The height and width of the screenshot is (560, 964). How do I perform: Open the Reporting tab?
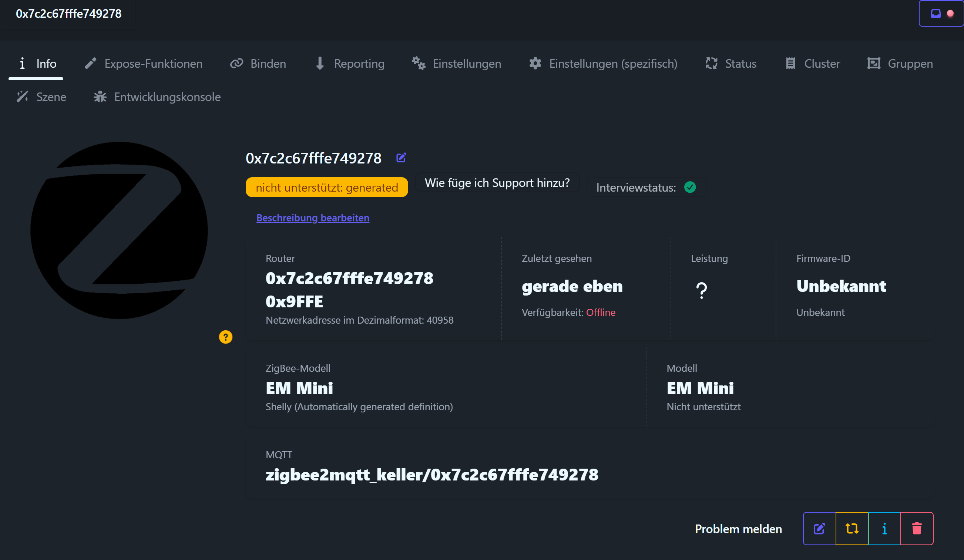pos(350,64)
